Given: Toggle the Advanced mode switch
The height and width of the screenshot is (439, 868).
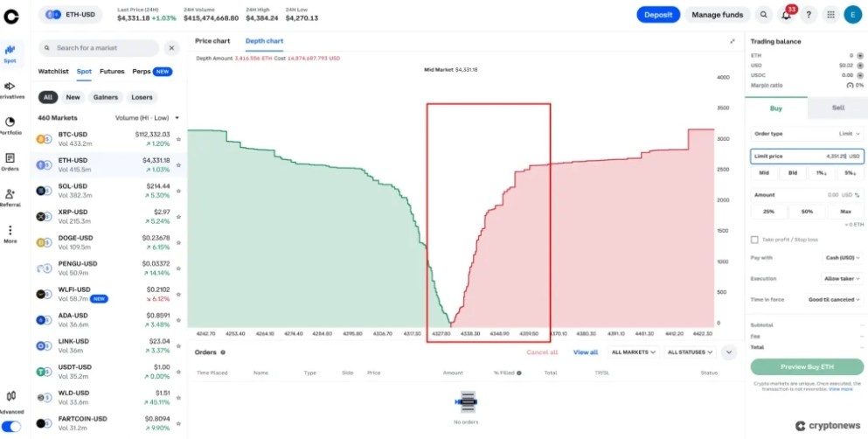Looking at the screenshot, I should (x=11, y=426).
